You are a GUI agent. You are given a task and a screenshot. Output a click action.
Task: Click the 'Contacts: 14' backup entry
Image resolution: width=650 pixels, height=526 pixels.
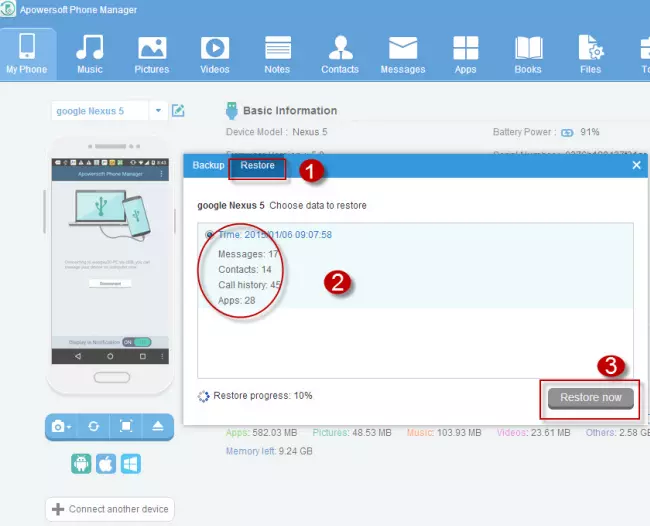[x=245, y=269]
